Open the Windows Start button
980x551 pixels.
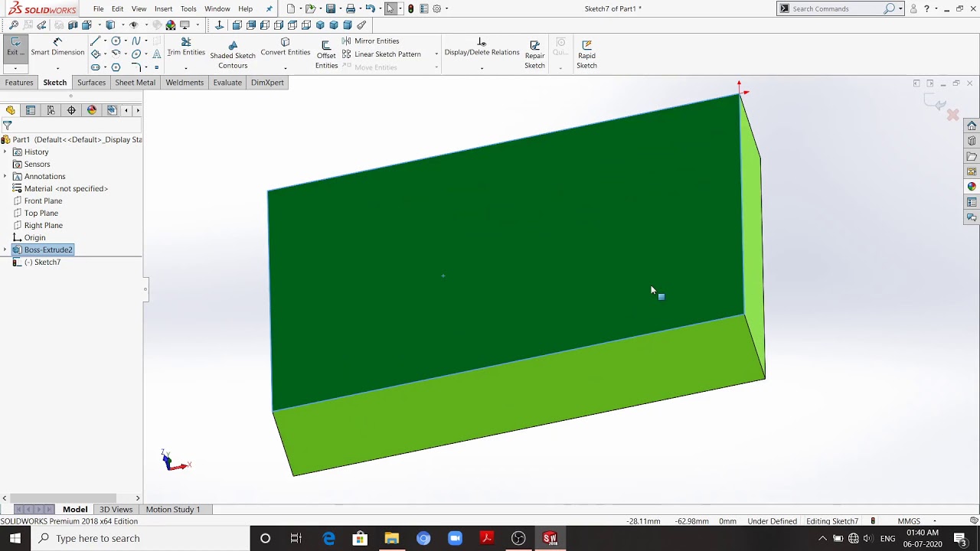tap(15, 538)
